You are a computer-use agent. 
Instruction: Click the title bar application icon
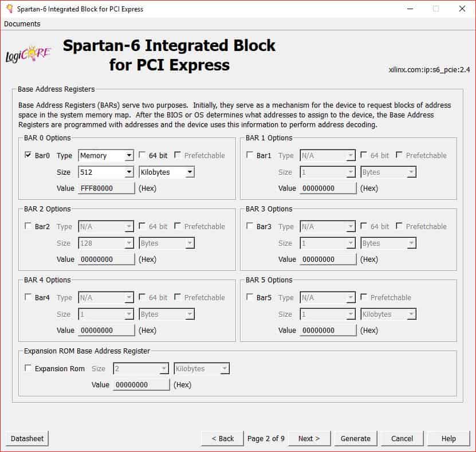click(x=9, y=9)
